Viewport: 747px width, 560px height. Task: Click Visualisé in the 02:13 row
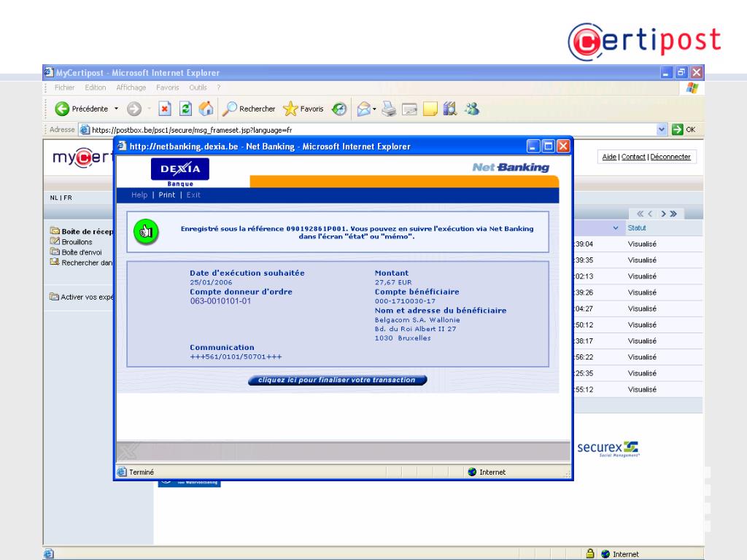642,276
